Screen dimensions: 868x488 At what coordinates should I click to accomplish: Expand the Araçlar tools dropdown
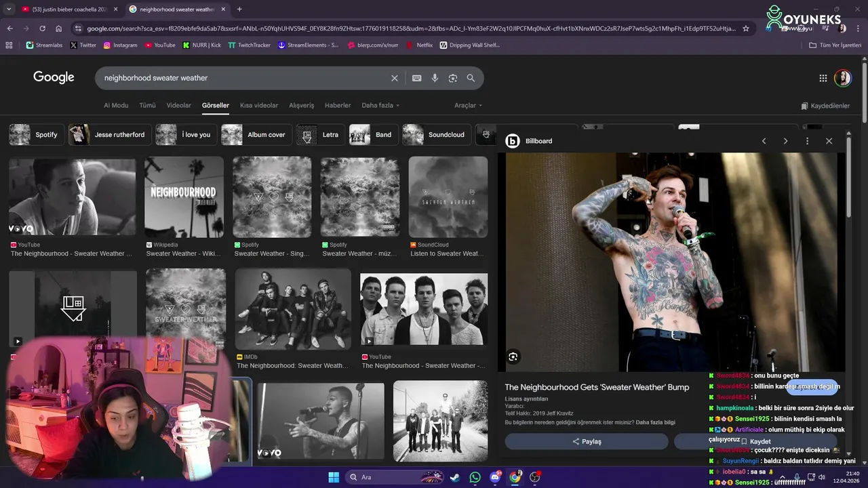(x=468, y=106)
